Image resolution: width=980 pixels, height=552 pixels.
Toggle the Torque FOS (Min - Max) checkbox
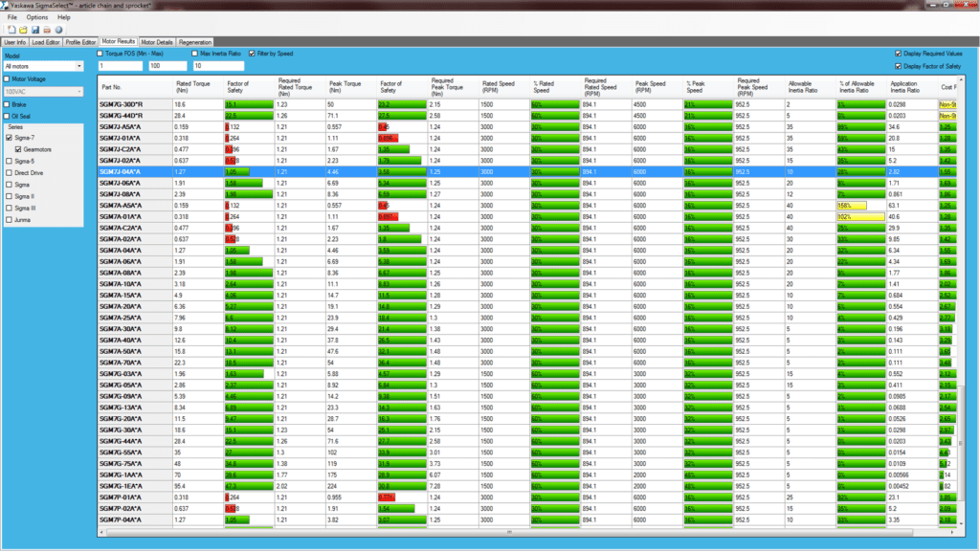100,54
